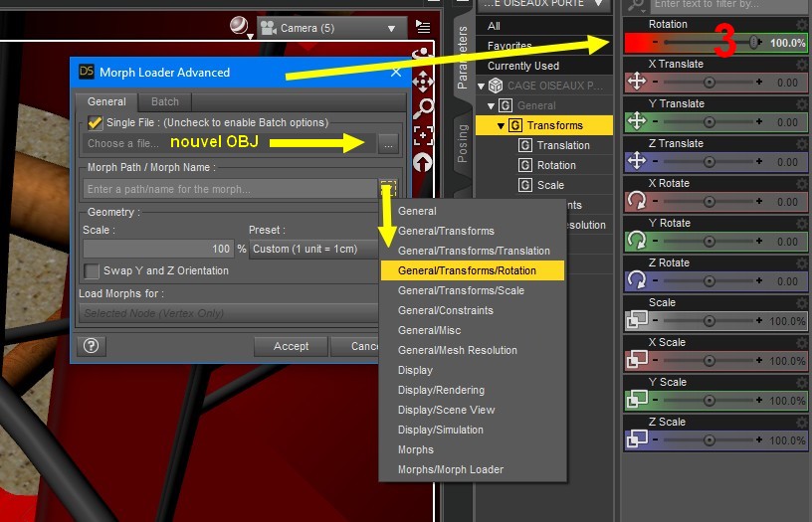
Task: Click the Z Translate move icon
Action: pos(637,161)
